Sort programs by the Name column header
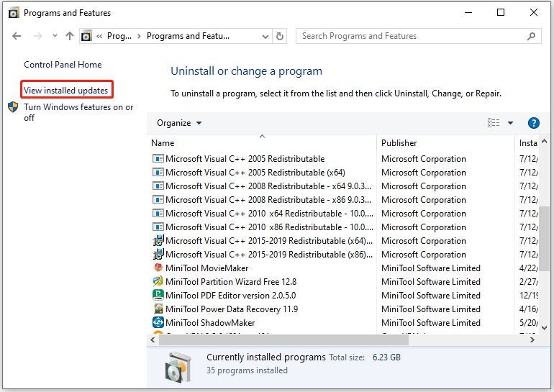The image size is (554, 392). point(163,143)
